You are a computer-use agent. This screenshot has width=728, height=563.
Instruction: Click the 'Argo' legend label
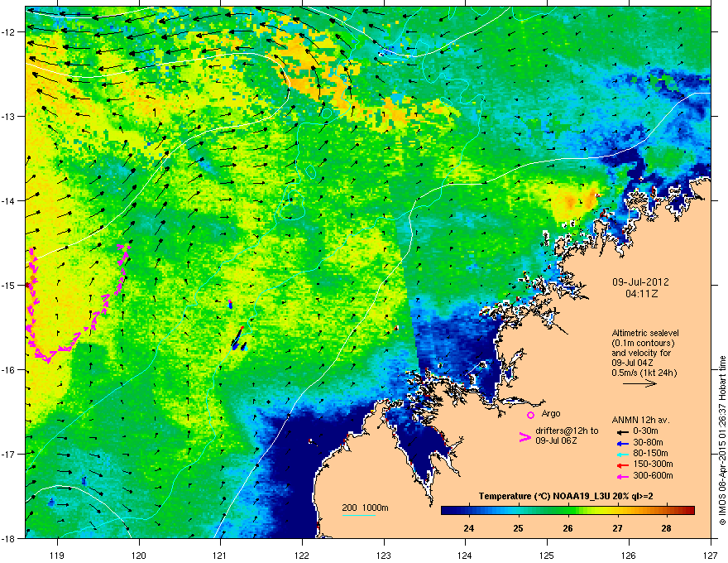[x=551, y=413]
